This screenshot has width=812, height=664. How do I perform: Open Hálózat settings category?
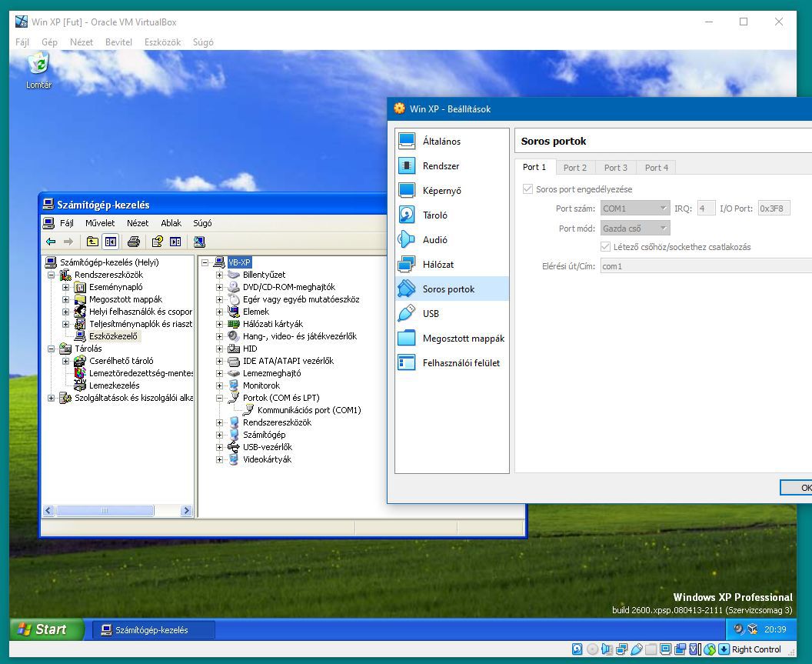pyautogui.click(x=451, y=265)
